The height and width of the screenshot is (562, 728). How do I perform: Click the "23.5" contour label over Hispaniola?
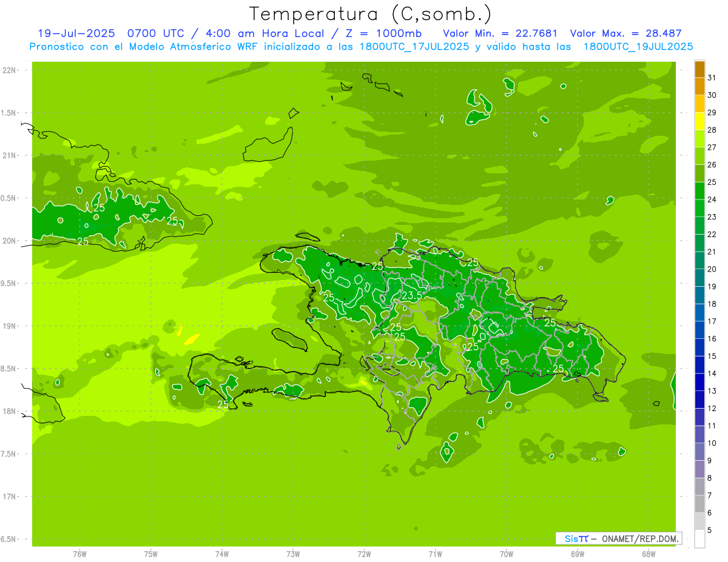click(411, 295)
